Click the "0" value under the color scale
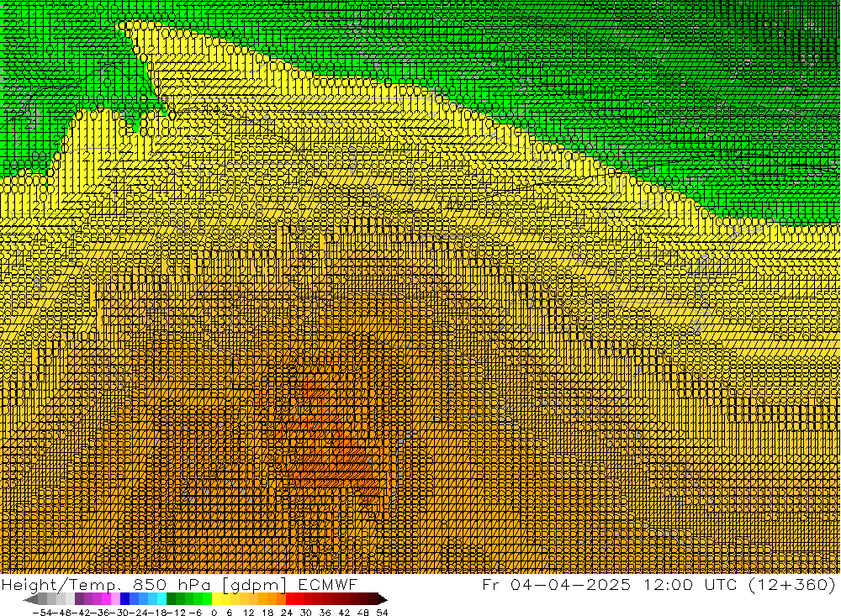 pyautogui.click(x=214, y=613)
